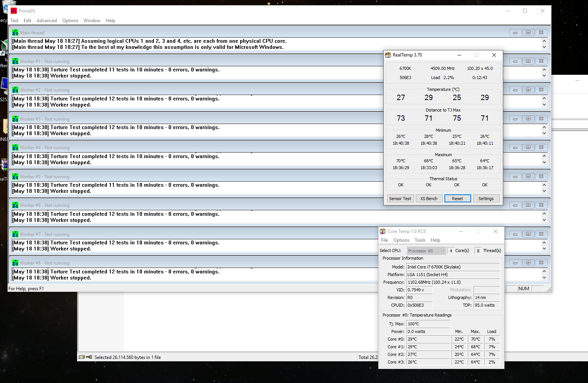The image size is (588, 383).
Task: Maximize the Worker #6 child window
Action: click(528, 205)
